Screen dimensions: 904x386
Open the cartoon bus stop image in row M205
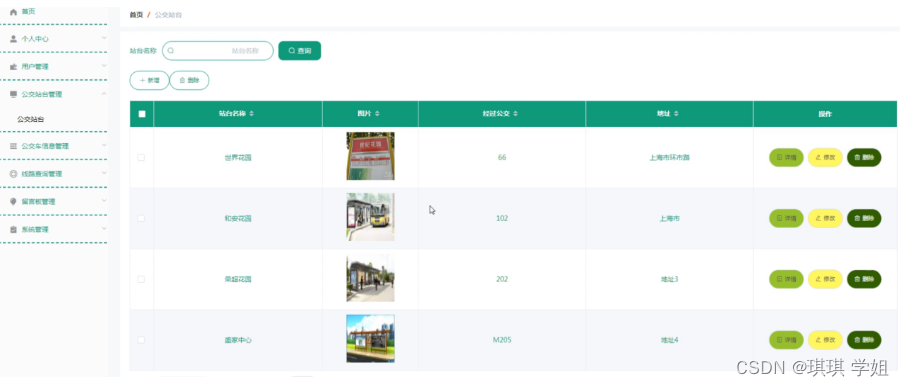tap(370, 339)
